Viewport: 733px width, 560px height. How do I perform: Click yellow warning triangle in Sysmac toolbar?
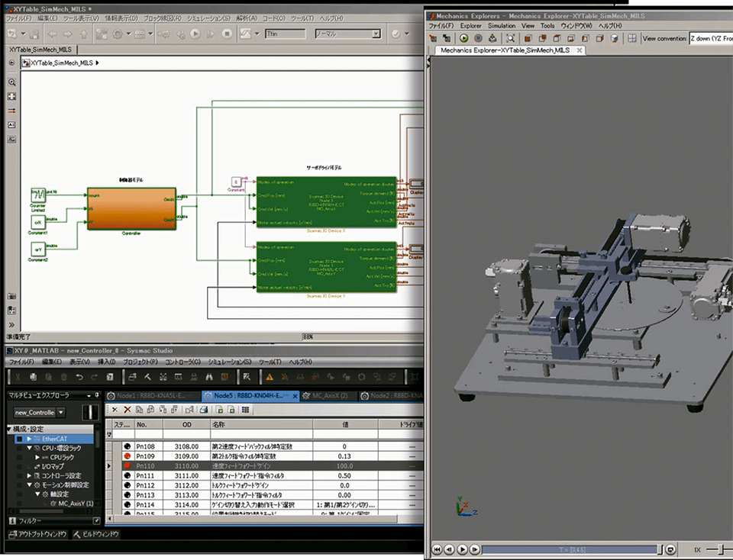[270, 377]
